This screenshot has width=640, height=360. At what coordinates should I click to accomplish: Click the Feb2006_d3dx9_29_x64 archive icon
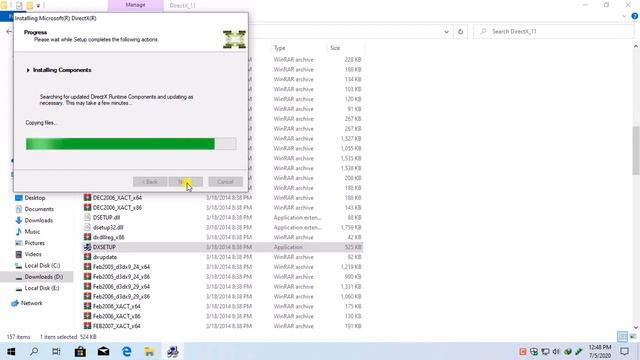pyautogui.click(x=87, y=287)
